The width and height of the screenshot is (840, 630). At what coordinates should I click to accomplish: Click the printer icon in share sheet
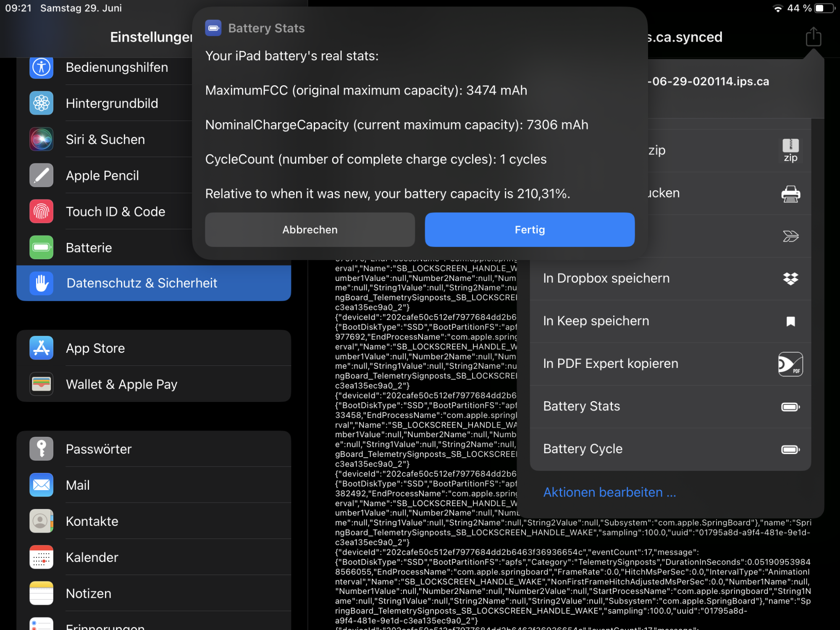pyautogui.click(x=790, y=194)
